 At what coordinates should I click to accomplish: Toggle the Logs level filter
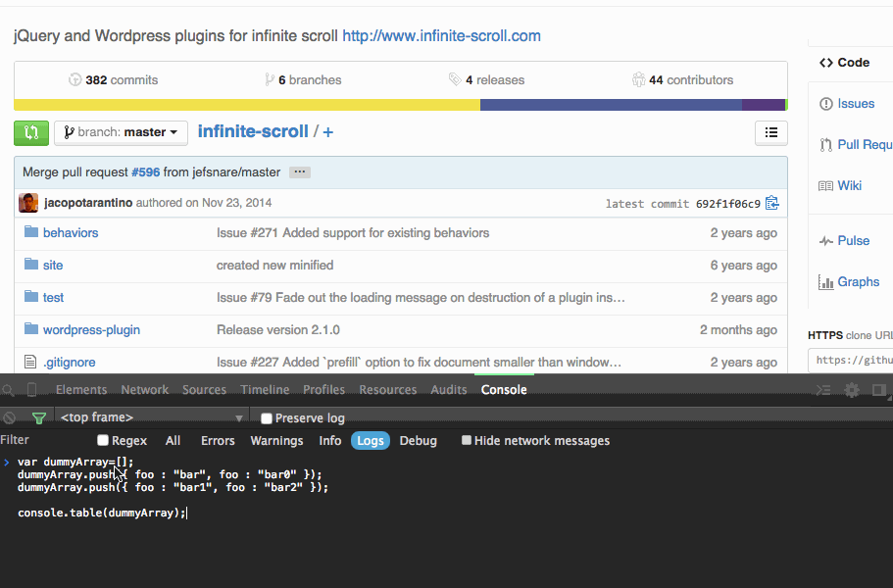371,441
